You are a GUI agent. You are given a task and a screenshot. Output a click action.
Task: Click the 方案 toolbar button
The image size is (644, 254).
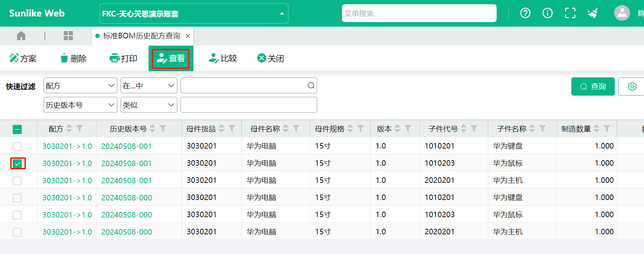click(23, 58)
